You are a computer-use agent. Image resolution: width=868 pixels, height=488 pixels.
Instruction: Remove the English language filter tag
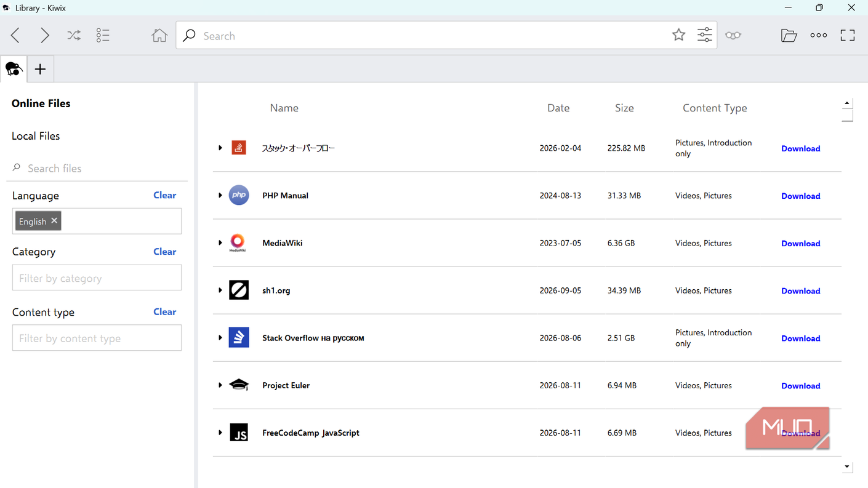pos(54,220)
